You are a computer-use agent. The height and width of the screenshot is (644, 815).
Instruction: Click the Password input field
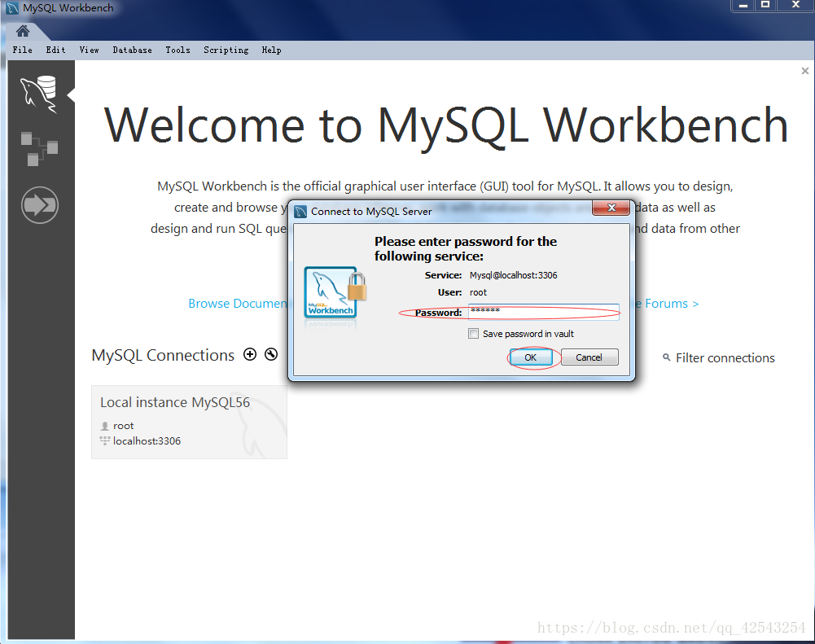tap(544, 312)
